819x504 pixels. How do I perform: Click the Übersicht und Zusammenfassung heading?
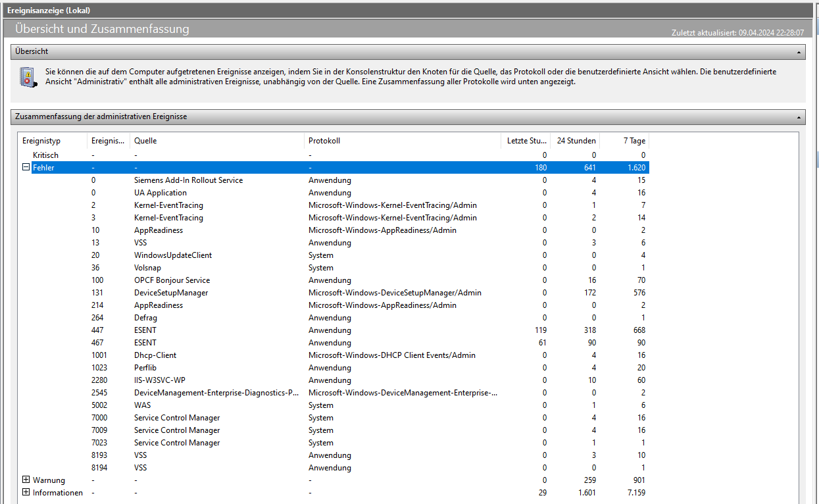click(102, 29)
